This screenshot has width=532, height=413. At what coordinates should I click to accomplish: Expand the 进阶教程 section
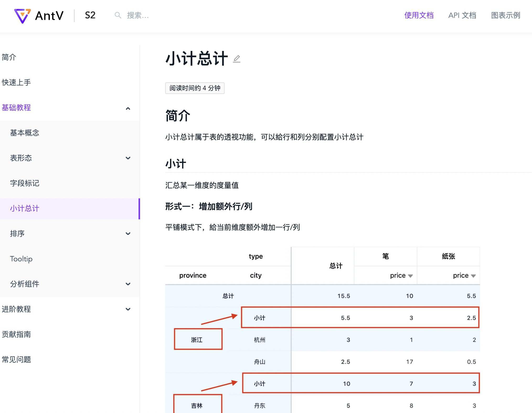(128, 309)
